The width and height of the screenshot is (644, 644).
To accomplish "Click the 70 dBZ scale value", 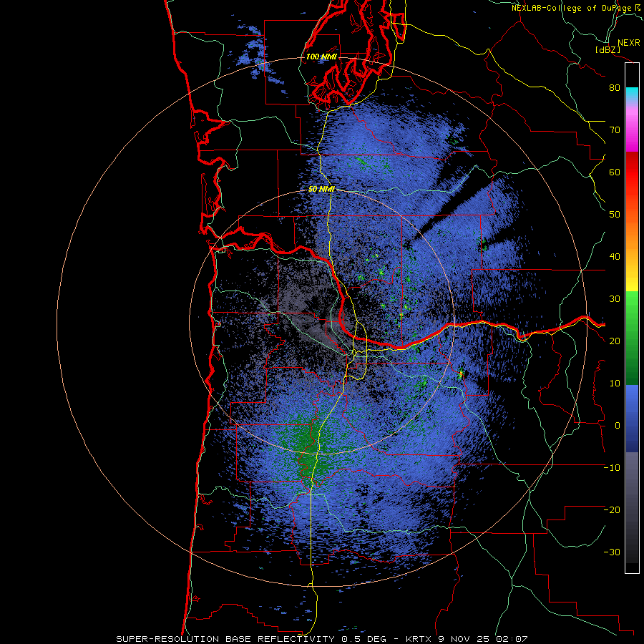I will [615, 130].
